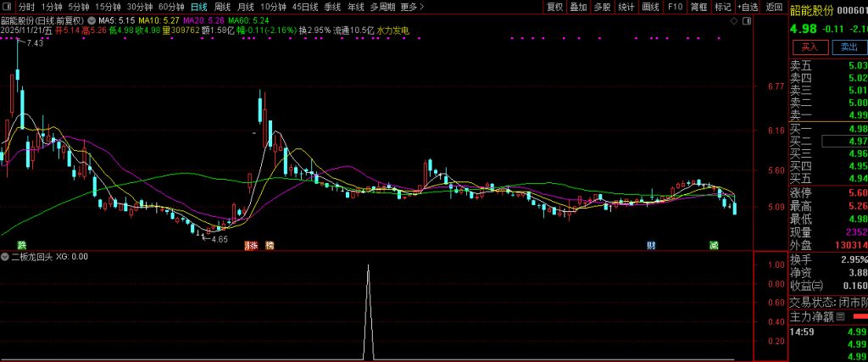
Task: Click the 减 marker near chart bottom right
Action: point(714,245)
